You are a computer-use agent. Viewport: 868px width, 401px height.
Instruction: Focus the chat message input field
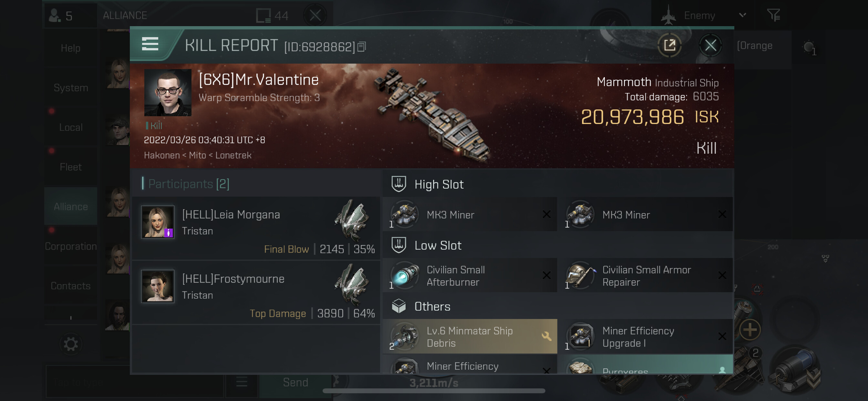pyautogui.click(x=135, y=383)
